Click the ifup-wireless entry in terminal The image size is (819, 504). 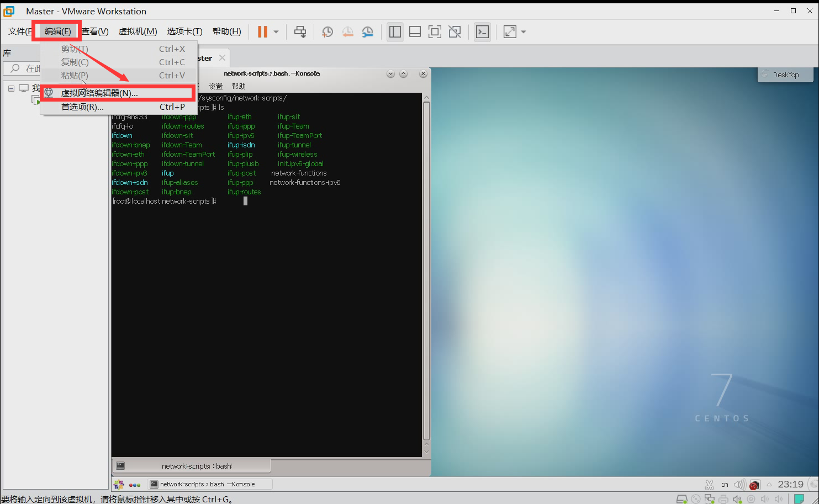[297, 154]
